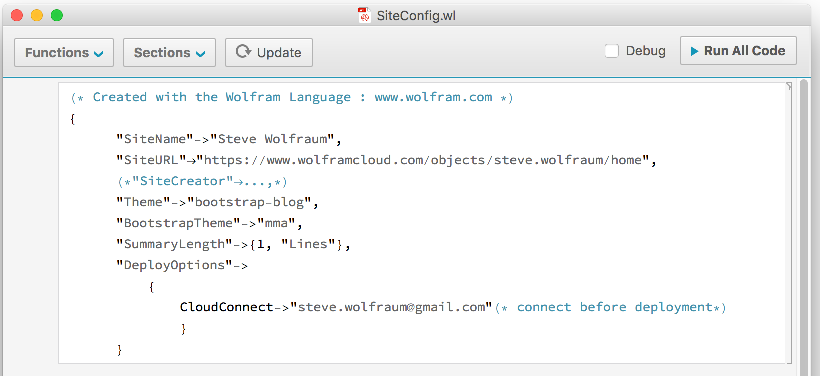The height and width of the screenshot is (376, 820).
Task: Click the steve.wolfraum@gmail.com string
Action: click(392, 307)
